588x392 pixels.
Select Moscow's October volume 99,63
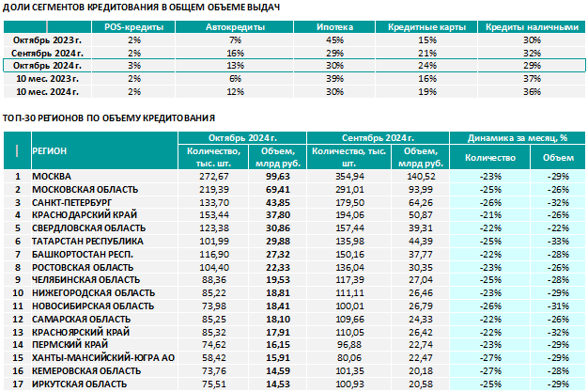click(277, 177)
